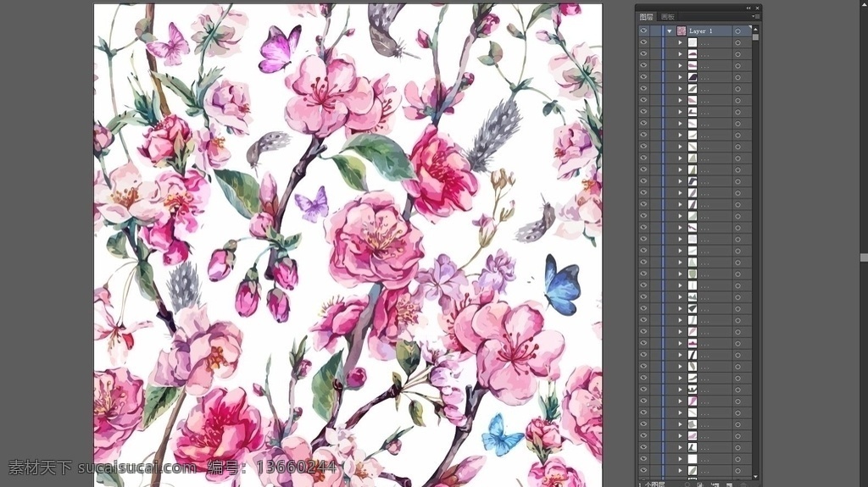Viewport: 868px width, 487px height.
Task: Expand the first sublayer under Layer 1
Action: [x=681, y=42]
